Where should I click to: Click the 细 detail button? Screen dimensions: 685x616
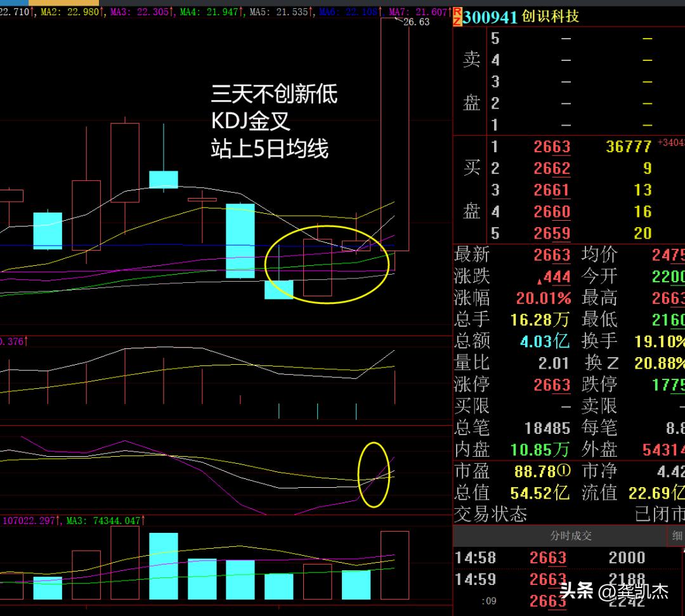click(x=677, y=536)
